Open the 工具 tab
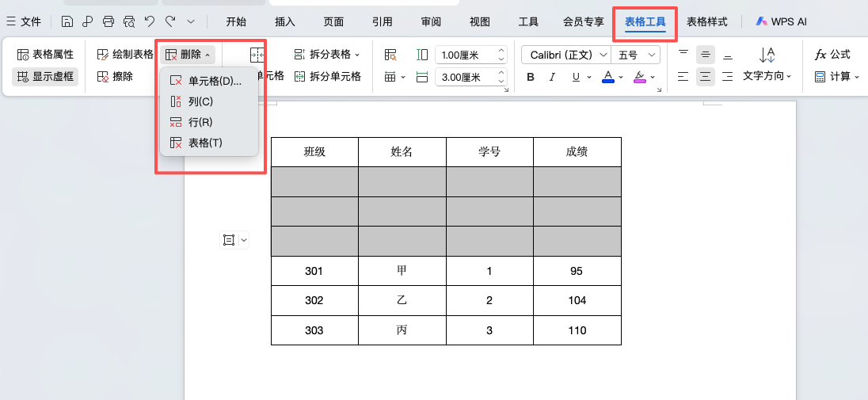This screenshot has height=400, width=868. coord(529,21)
